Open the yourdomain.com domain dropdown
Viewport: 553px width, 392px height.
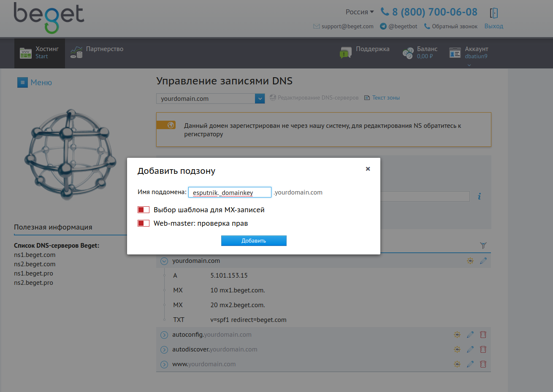click(260, 98)
